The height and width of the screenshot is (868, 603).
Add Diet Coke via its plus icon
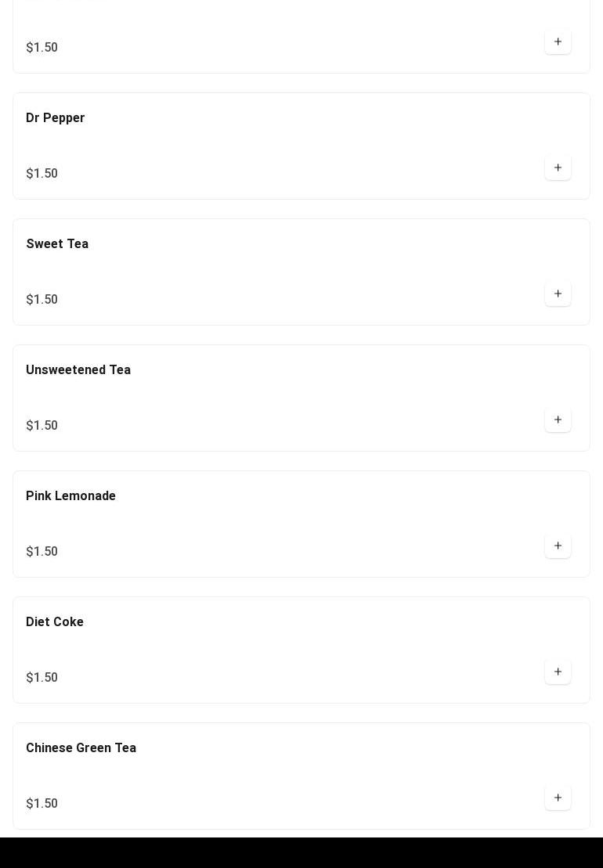tap(558, 672)
